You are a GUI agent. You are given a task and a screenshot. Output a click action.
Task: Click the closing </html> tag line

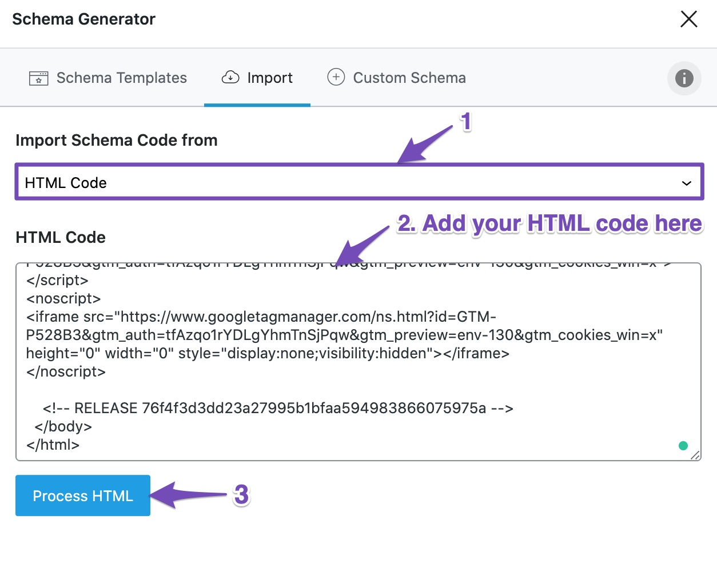click(x=53, y=445)
